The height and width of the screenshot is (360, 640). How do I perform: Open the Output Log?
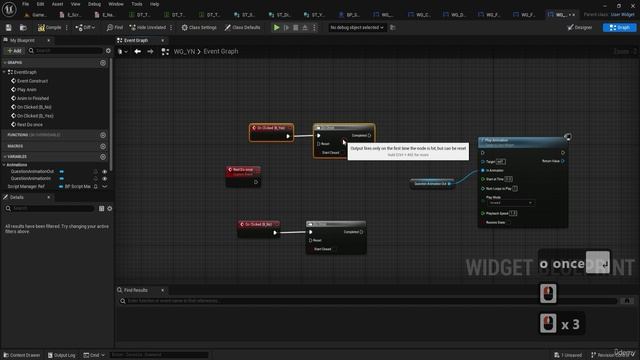click(x=62, y=355)
